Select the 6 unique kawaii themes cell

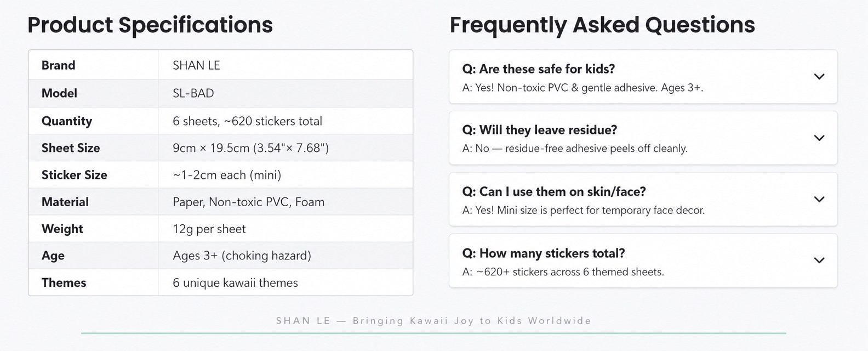pos(285,282)
